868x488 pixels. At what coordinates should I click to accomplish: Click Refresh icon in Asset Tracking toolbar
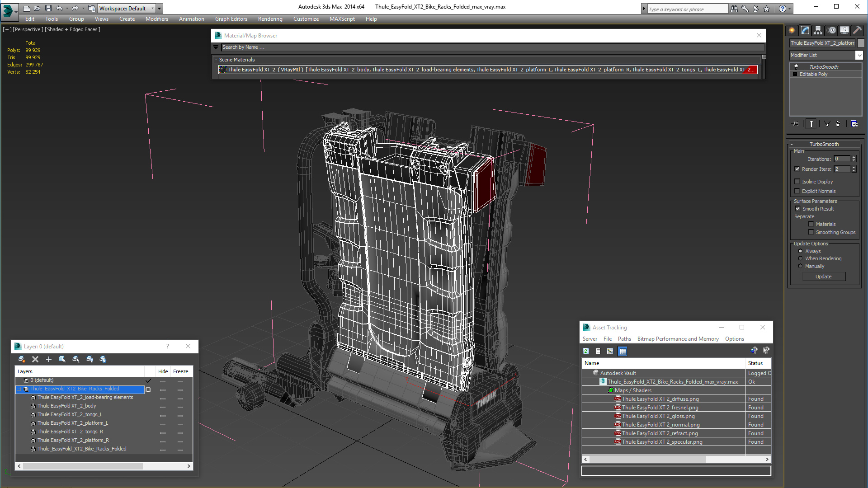click(586, 351)
